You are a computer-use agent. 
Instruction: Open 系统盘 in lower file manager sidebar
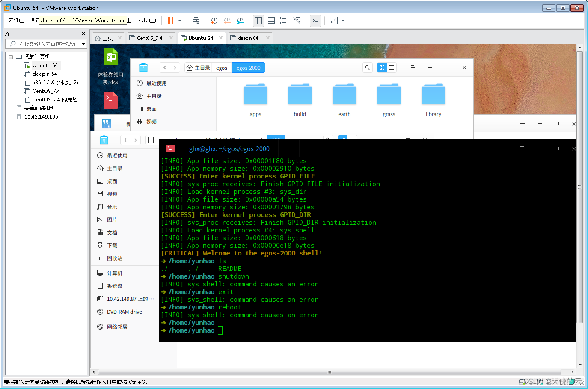click(125, 286)
